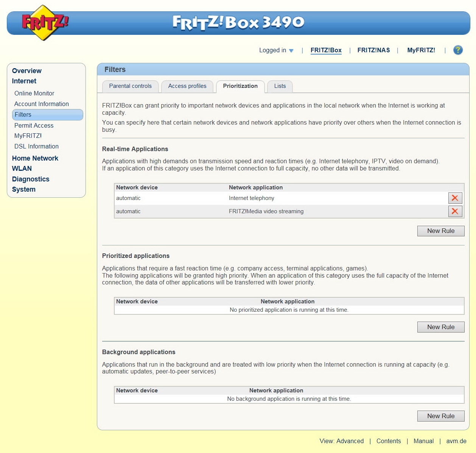
Task: Delete the FRITZ!Media video streaming rule
Action: pos(455,211)
